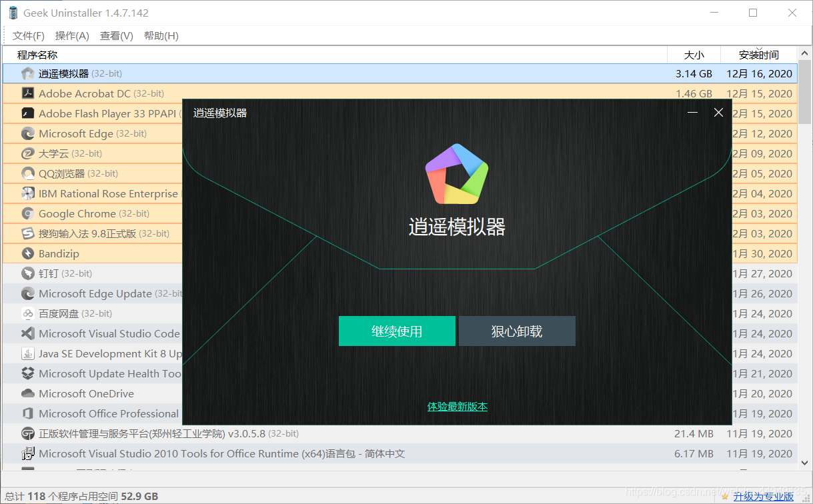Click the Geek Uninstaller title bar icon
This screenshot has width=813, height=504.
click(x=13, y=13)
